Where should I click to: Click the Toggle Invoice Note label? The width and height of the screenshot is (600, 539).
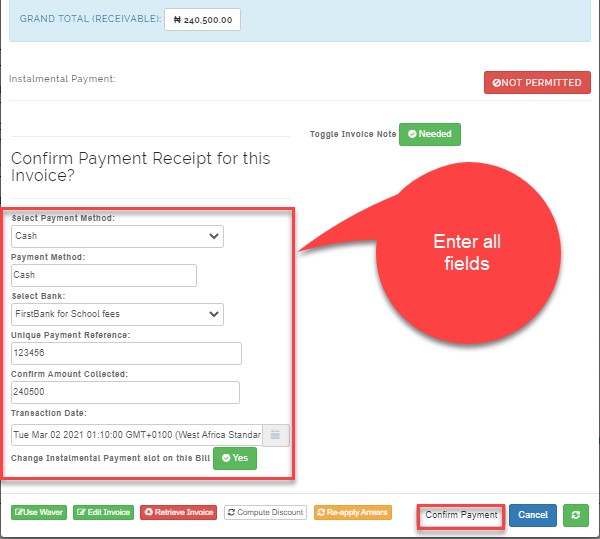353,134
